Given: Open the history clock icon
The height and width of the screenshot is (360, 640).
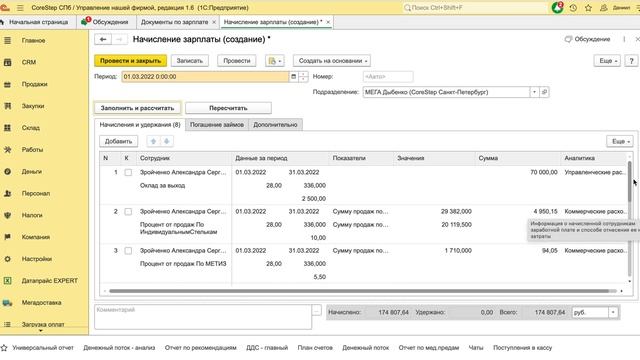Looking at the screenshot, I should coord(573,7).
